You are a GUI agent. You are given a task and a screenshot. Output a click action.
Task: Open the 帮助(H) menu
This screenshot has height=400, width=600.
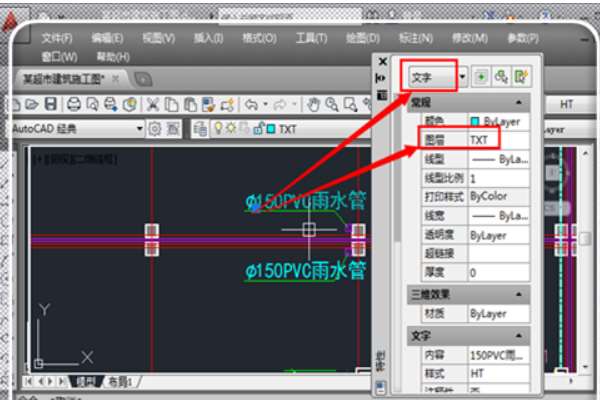click(x=113, y=57)
